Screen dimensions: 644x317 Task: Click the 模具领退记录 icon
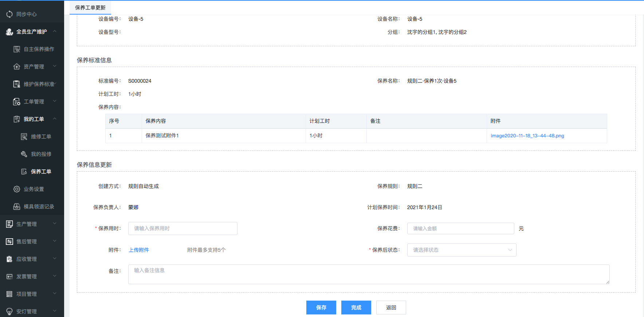point(17,207)
